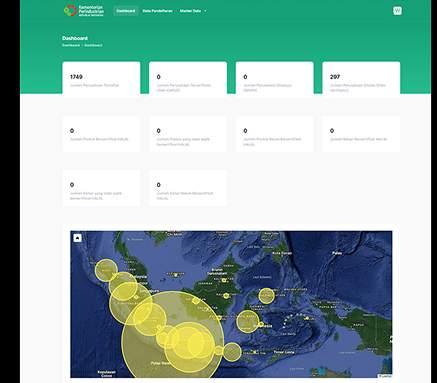Image resolution: width=437 pixels, height=383 pixels.
Task: Click the Palau label on map
Action: point(337,253)
